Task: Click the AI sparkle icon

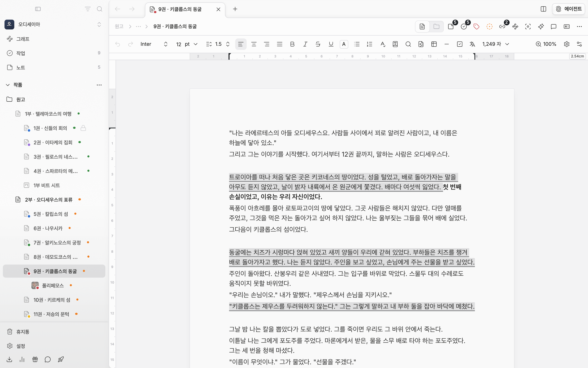Action: pos(541,27)
